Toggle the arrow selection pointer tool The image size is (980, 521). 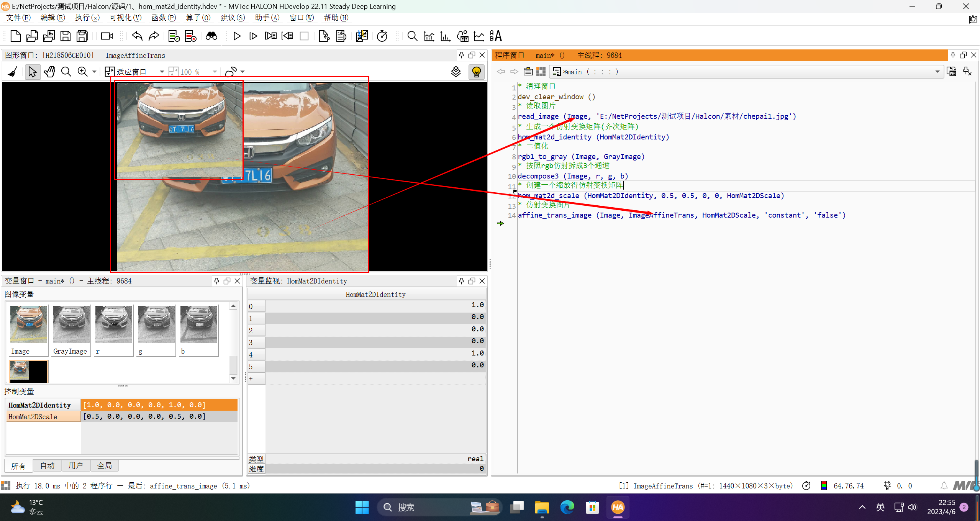click(33, 72)
